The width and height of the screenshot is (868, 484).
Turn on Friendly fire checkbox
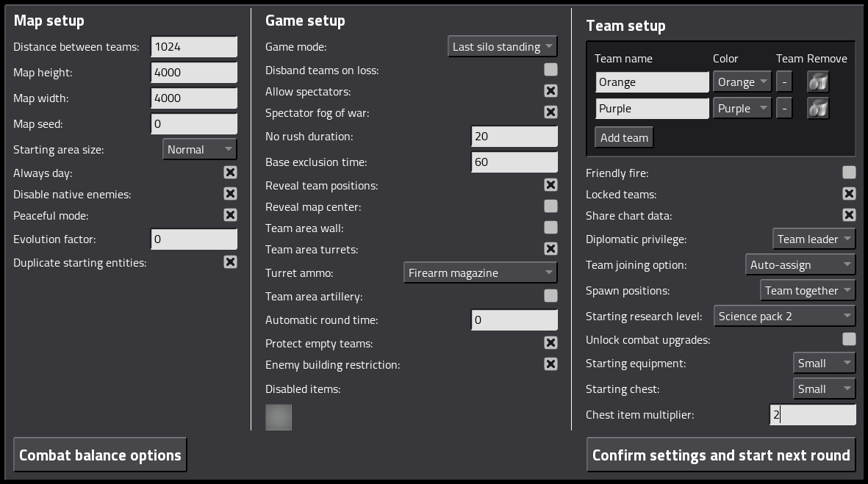coord(849,173)
